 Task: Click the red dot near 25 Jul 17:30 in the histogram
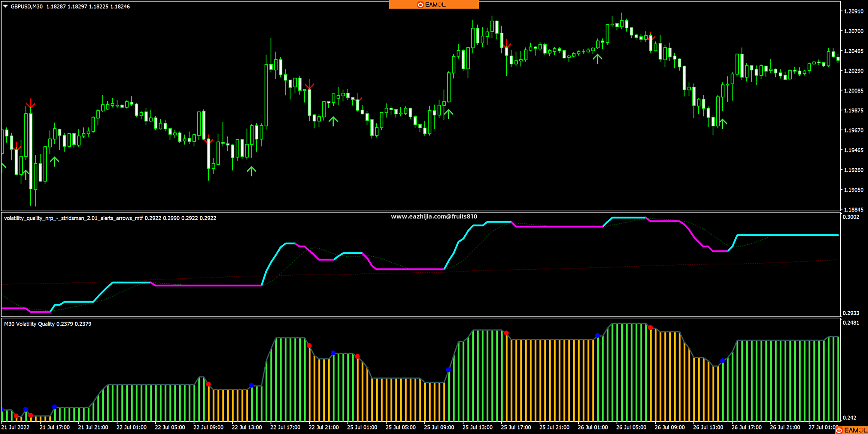[506, 333]
